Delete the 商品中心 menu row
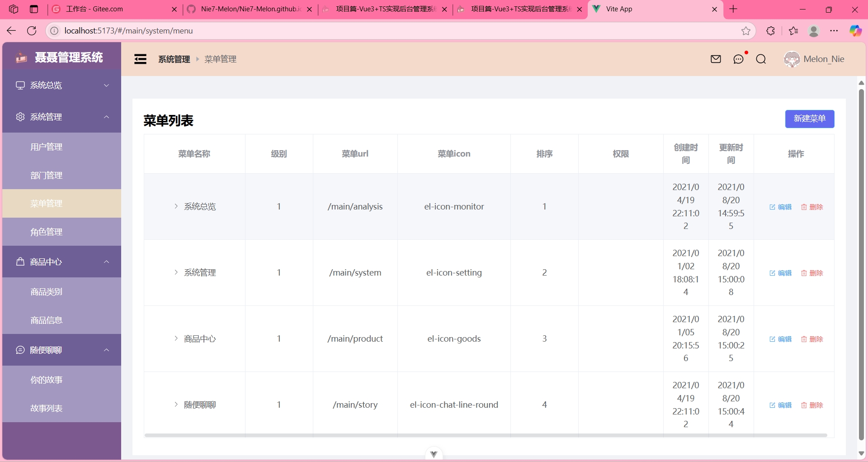This screenshot has width=868, height=462. [812, 339]
